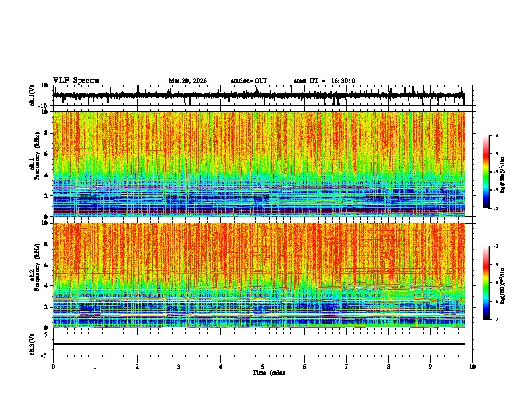Image resolution: width=532 pixels, height=411 pixels.
Task: Click the time axis tick label "4"
Action: (221, 367)
